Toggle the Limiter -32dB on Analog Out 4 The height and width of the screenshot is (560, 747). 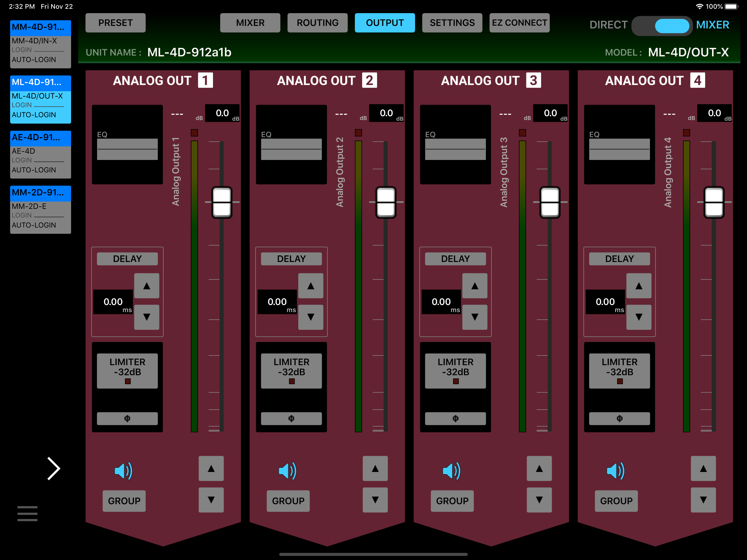(620, 371)
